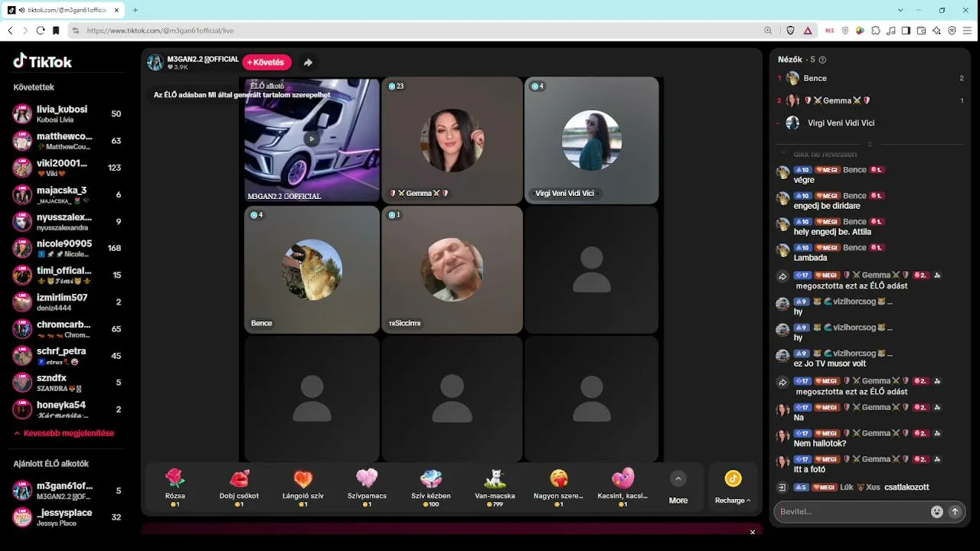Click the HLS extension icon
Screen dimensions: 980x551
point(830,31)
